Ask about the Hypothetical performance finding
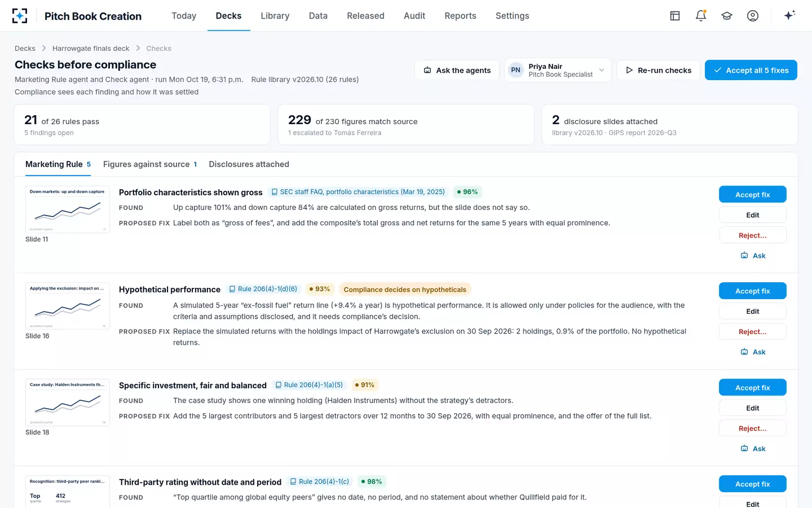 [753, 352]
